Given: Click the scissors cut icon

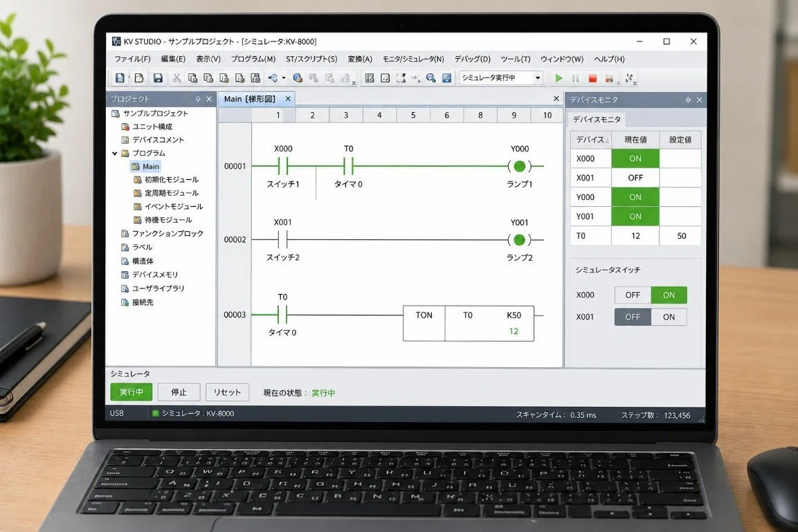Looking at the screenshot, I should 176,77.
